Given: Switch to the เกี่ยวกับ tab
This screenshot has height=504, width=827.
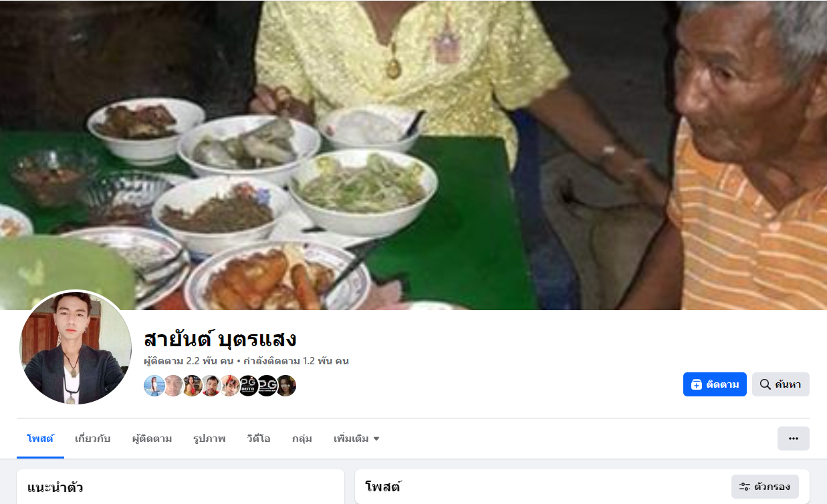Looking at the screenshot, I should click(92, 438).
